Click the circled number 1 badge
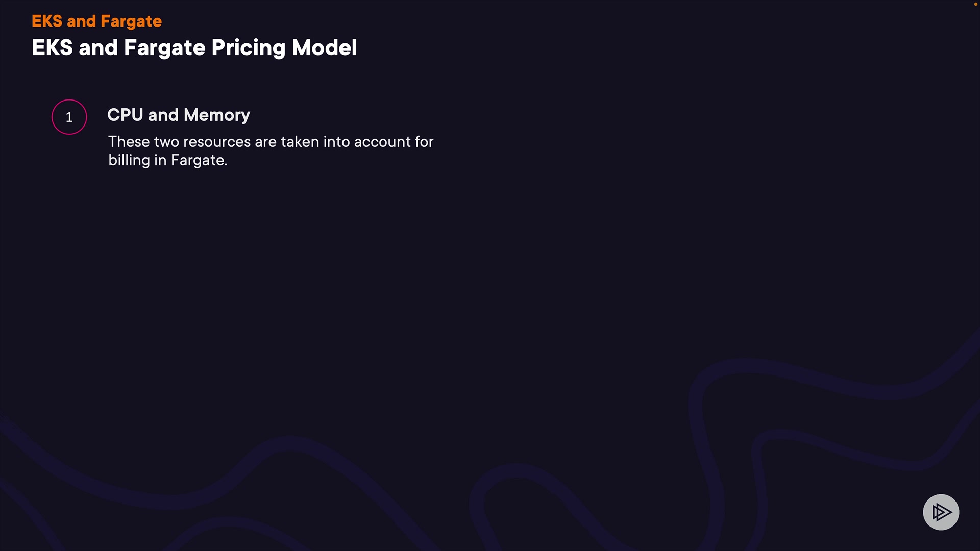This screenshot has width=980, height=551. pos(69,117)
